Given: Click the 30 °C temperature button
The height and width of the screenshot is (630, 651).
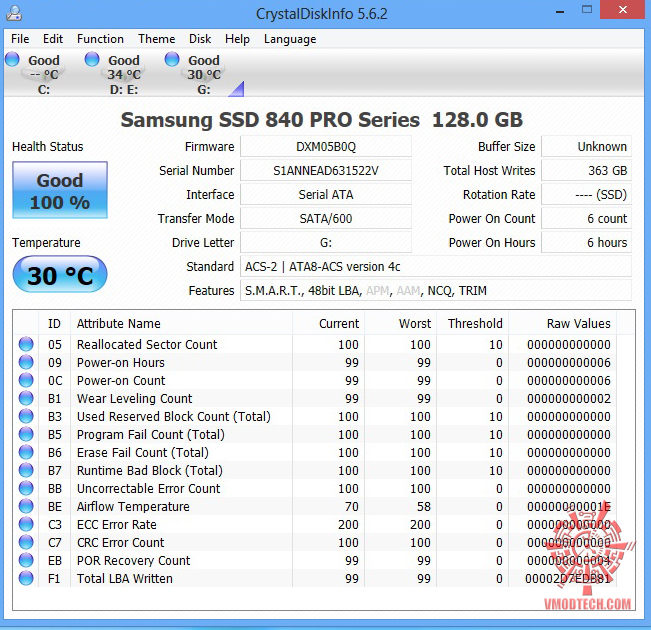Looking at the screenshot, I should point(60,275).
